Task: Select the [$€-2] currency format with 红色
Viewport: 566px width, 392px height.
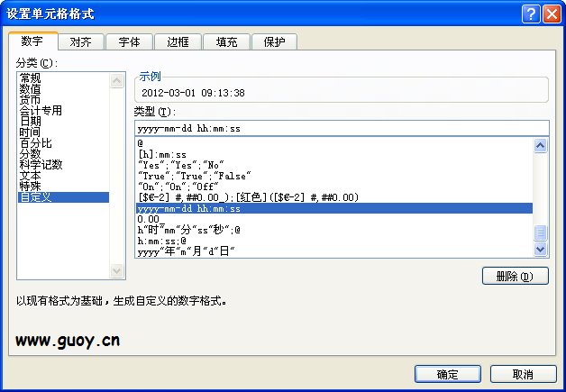Action: (334, 197)
